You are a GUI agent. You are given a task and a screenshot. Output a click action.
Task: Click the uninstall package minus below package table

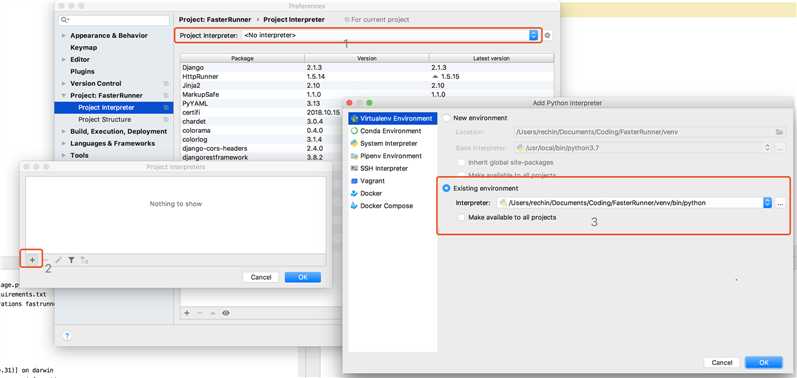tap(200, 313)
